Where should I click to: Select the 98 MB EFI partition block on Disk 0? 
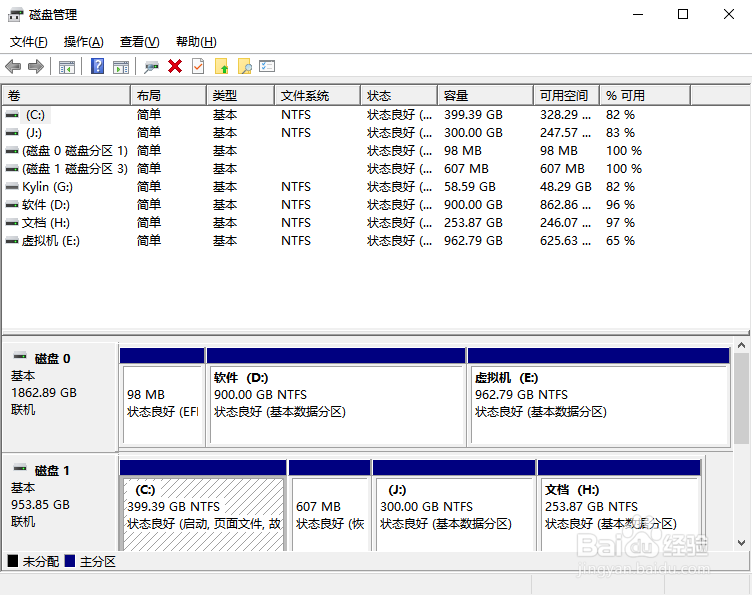pos(163,397)
